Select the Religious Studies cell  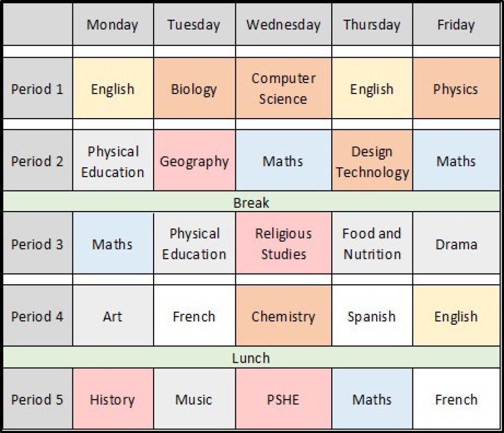click(x=283, y=244)
